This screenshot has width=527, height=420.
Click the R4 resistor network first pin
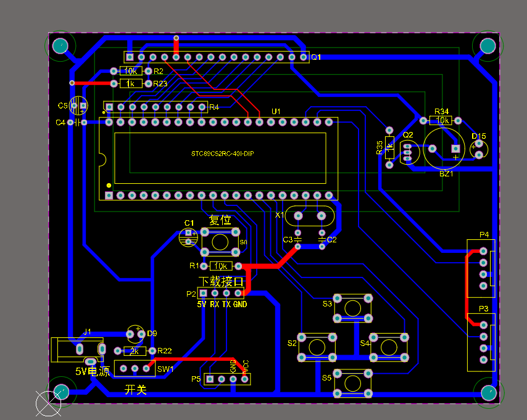pos(109,107)
